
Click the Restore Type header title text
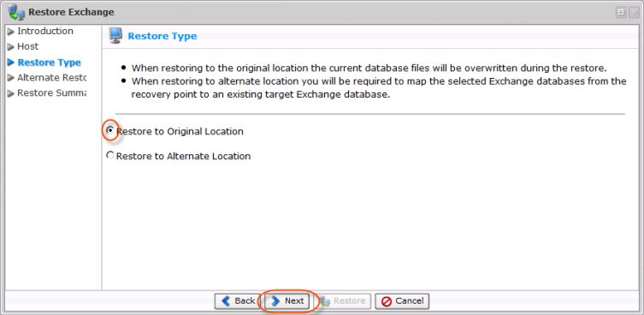(162, 36)
